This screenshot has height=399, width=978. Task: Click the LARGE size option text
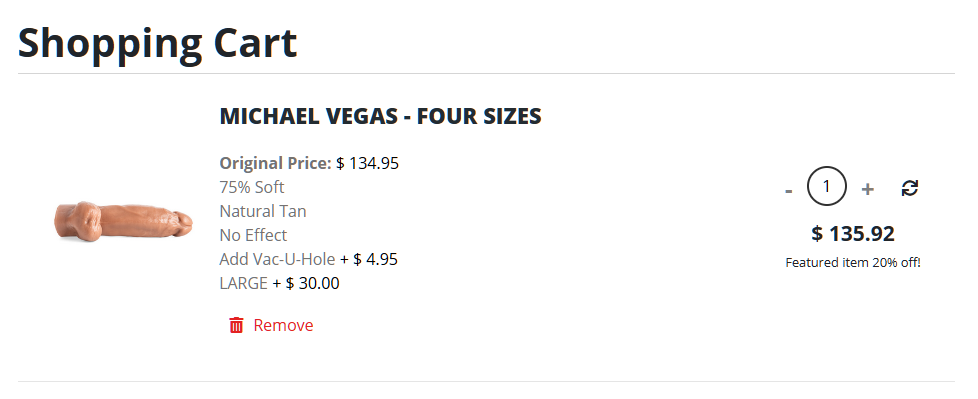[243, 283]
